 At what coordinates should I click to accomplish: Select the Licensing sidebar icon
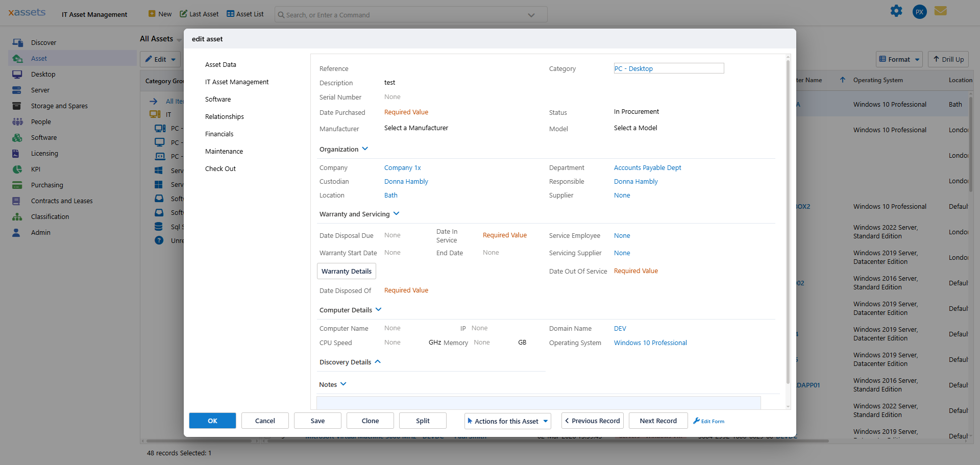tap(18, 153)
